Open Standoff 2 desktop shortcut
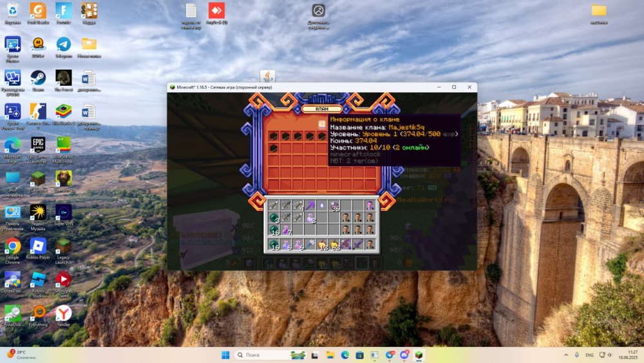 tap(63, 182)
